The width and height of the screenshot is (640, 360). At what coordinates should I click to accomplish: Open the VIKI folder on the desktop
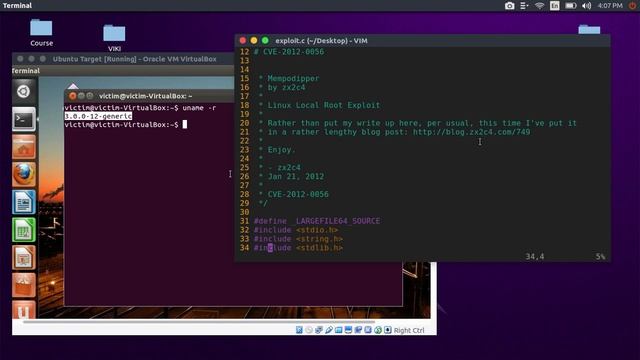(x=114, y=38)
